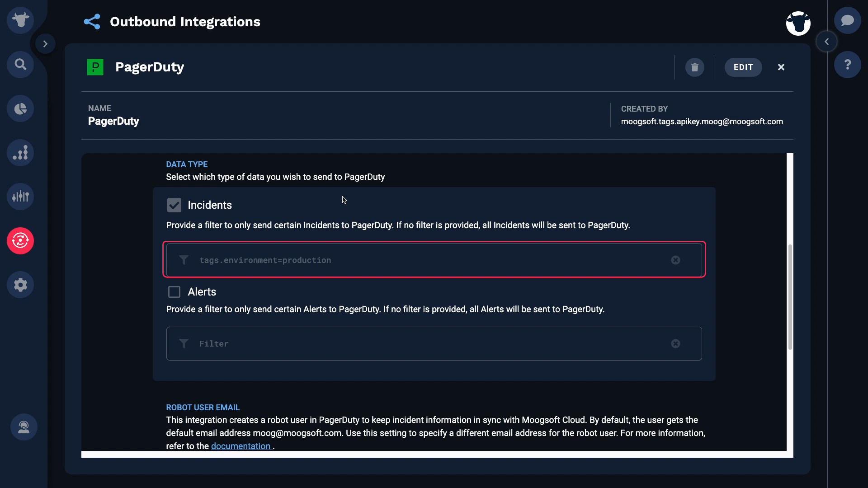Click the funnel icon in Alerts filter
This screenshot has height=488, width=868.
184,343
